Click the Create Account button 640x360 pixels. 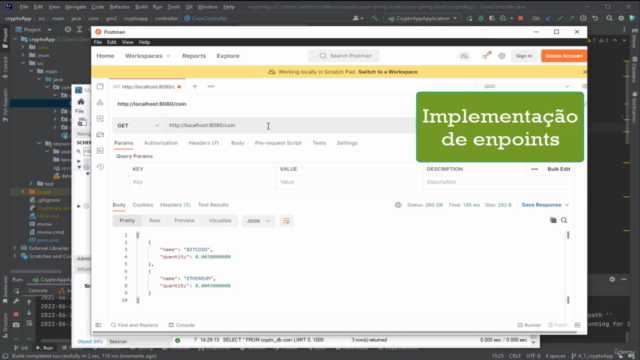pyautogui.click(x=564, y=56)
